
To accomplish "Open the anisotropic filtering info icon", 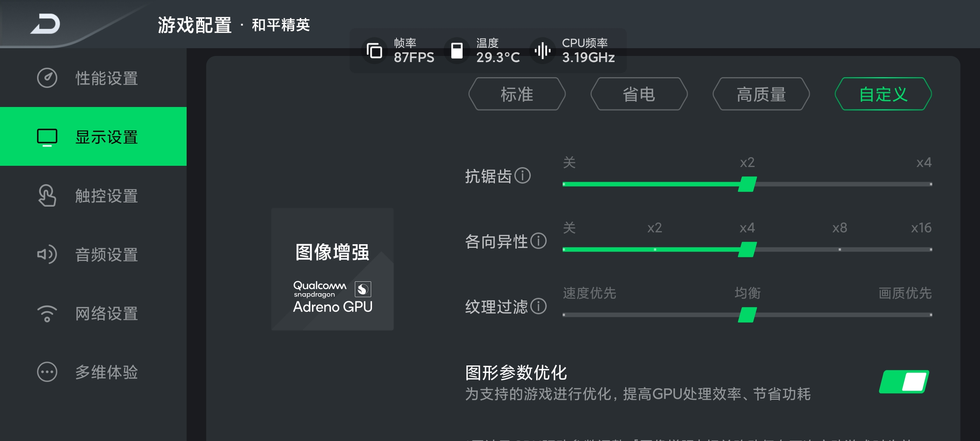I will click(x=539, y=241).
